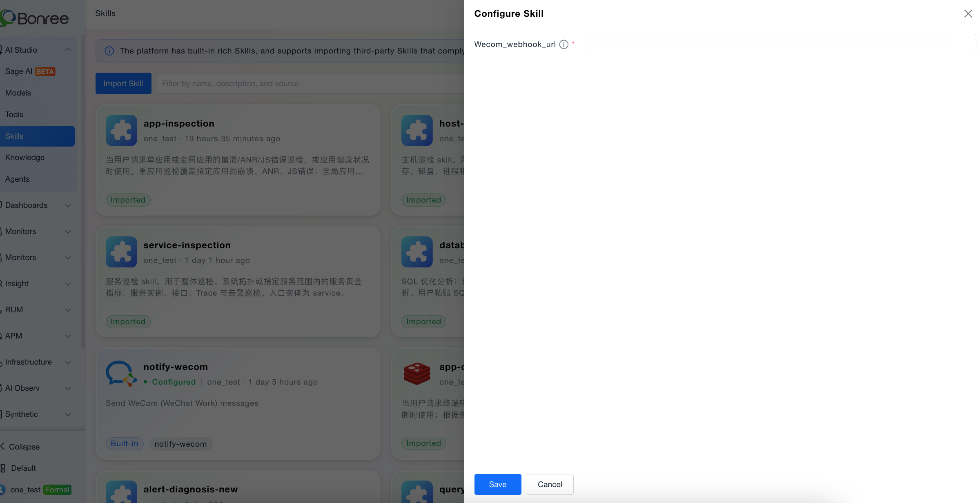Open the app-inspection skill icon

click(x=121, y=130)
